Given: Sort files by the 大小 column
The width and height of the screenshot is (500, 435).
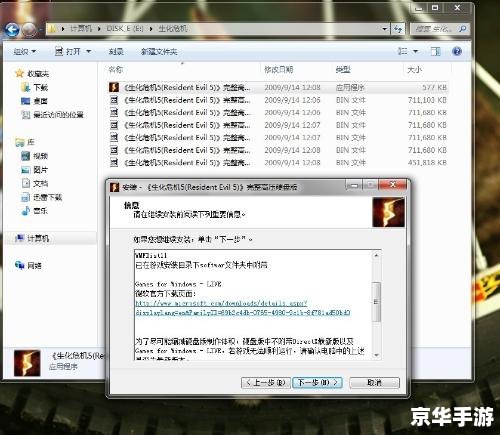Looking at the screenshot, I should (x=414, y=69).
